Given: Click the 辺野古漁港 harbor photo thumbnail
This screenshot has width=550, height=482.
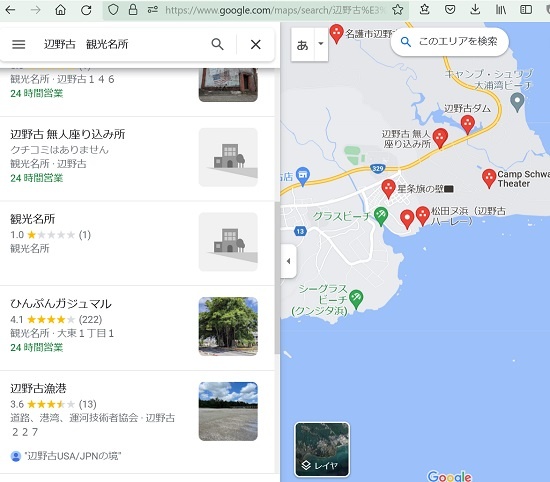Looking at the screenshot, I should click(x=228, y=411).
